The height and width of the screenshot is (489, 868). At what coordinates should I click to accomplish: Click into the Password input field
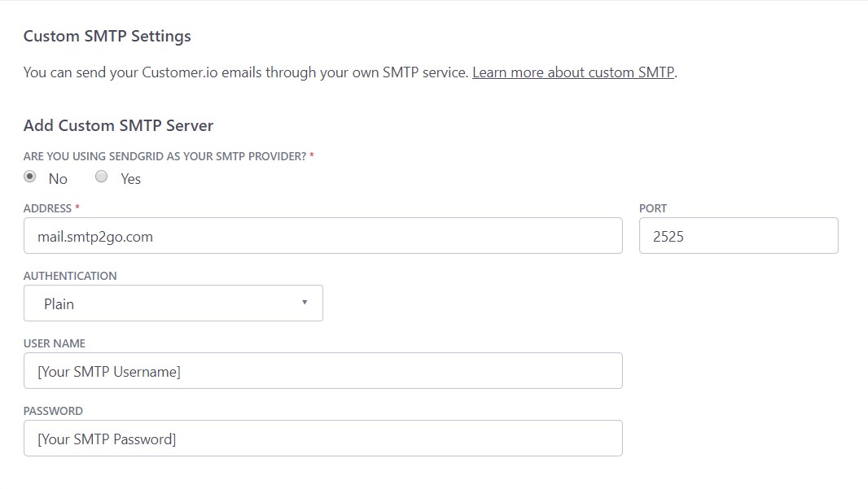click(x=322, y=439)
